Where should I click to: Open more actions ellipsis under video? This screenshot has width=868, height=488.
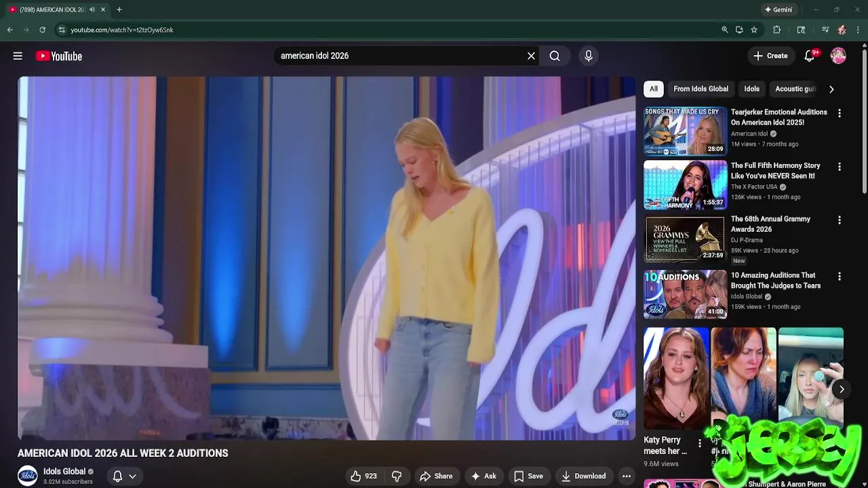627,476
